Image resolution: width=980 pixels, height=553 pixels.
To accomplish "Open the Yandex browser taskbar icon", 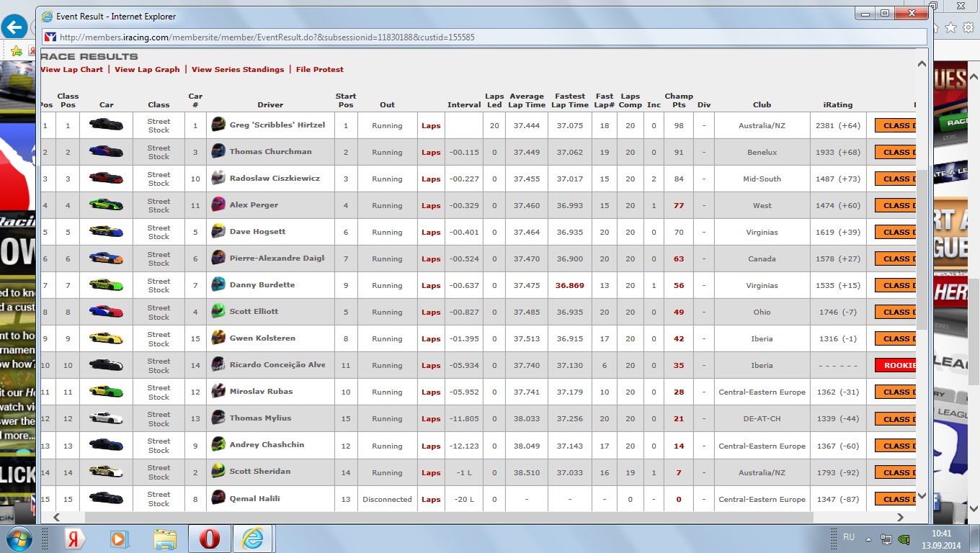I will click(72, 539).
